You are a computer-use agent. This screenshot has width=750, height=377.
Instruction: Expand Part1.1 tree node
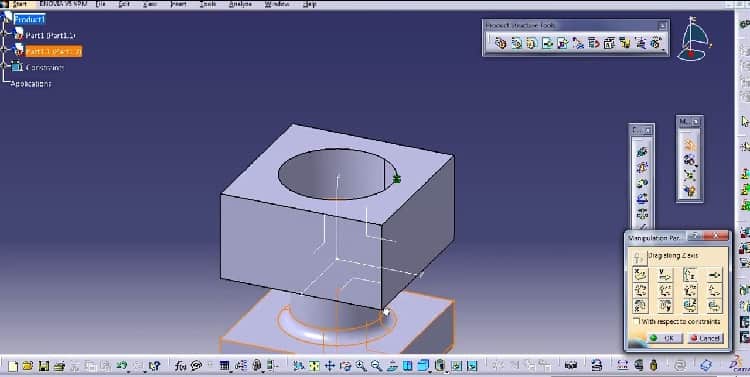tap(4, 33)
